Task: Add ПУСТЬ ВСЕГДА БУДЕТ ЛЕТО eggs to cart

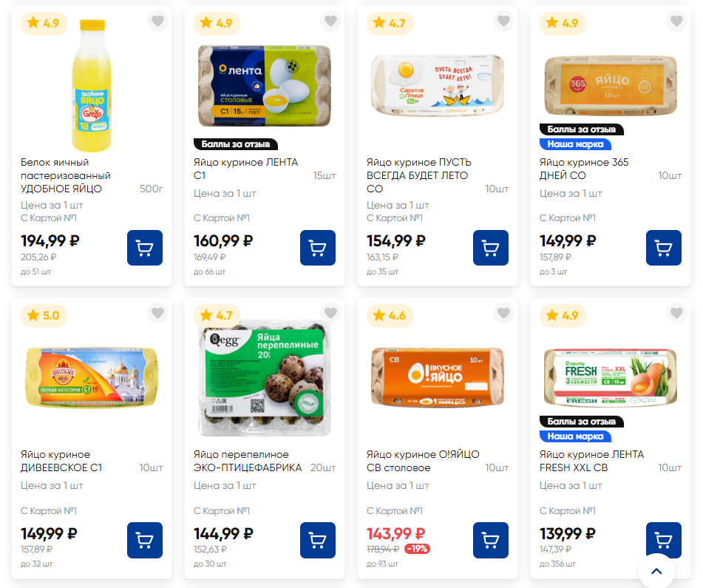Action: point(491,248)
